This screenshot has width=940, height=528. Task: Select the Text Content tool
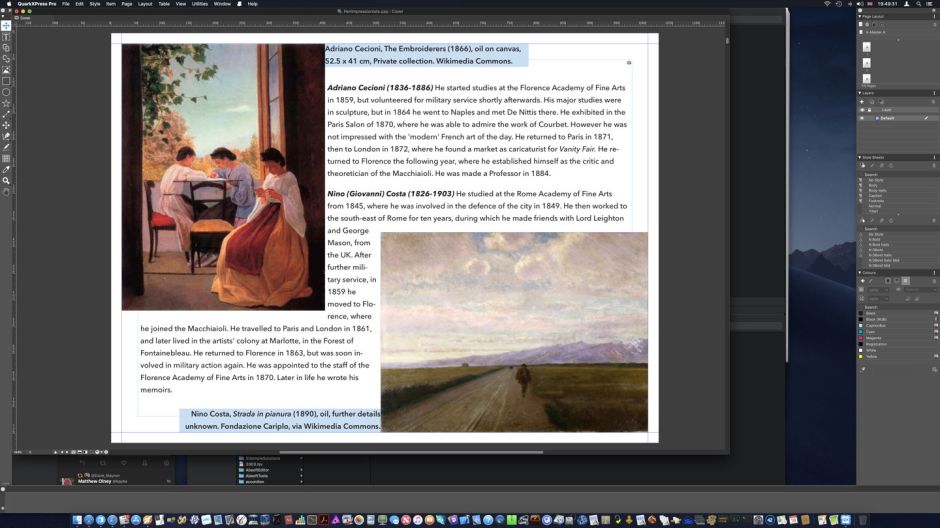tap(6, 36)
